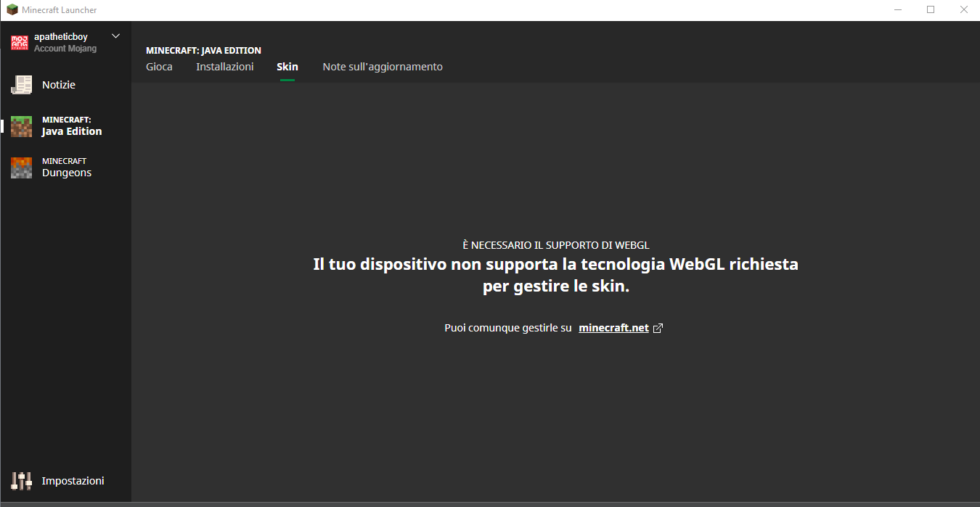Click the WebGL required heading text
The width and height of the screenshot is (980, 507).
point(555,246)
